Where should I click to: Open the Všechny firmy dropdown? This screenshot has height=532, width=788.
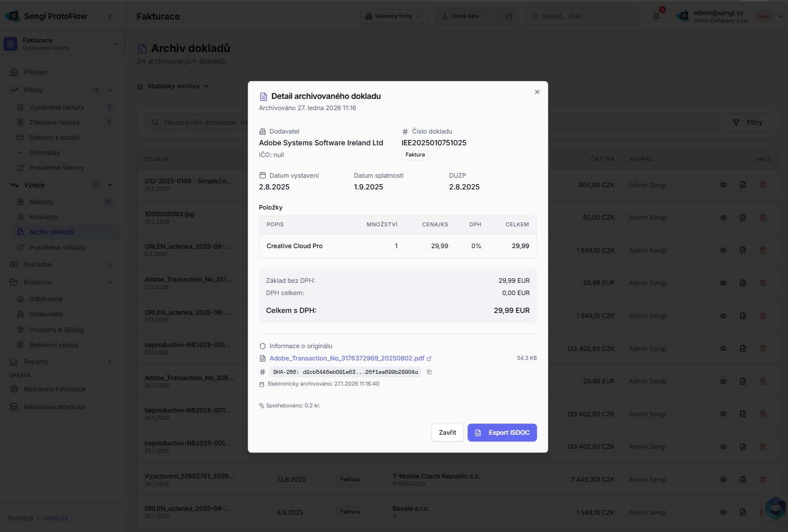pos(393,16)
